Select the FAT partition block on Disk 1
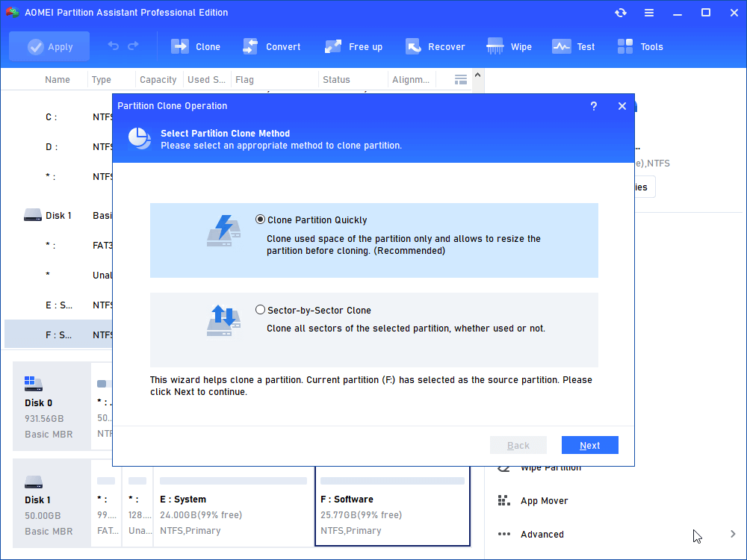 click(106, 508)
